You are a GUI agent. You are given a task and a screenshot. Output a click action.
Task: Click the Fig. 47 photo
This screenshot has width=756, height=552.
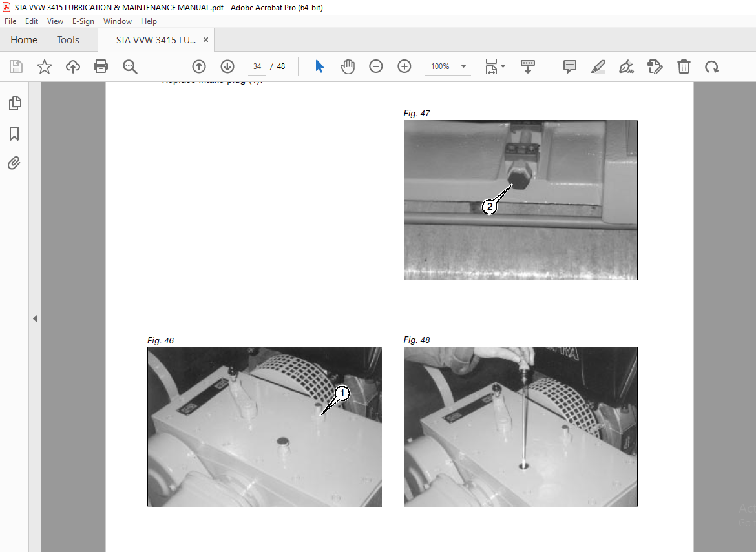[521, 200]
